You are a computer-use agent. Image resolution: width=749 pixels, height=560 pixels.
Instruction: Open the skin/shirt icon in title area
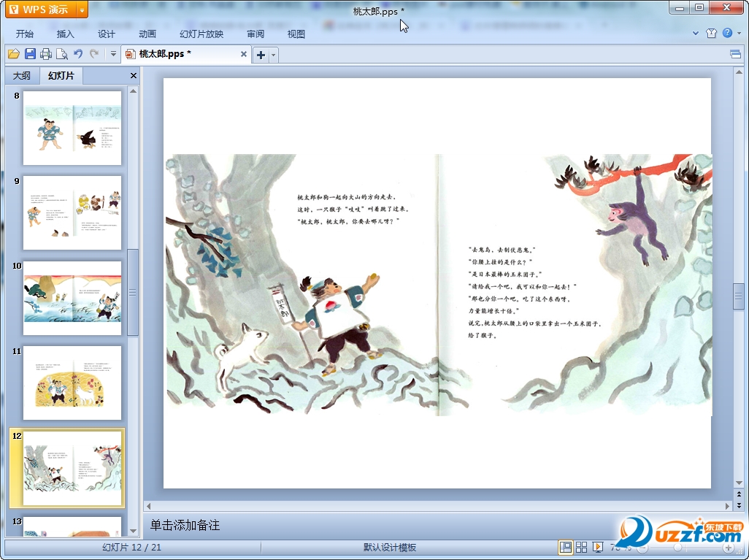point(711,33)
